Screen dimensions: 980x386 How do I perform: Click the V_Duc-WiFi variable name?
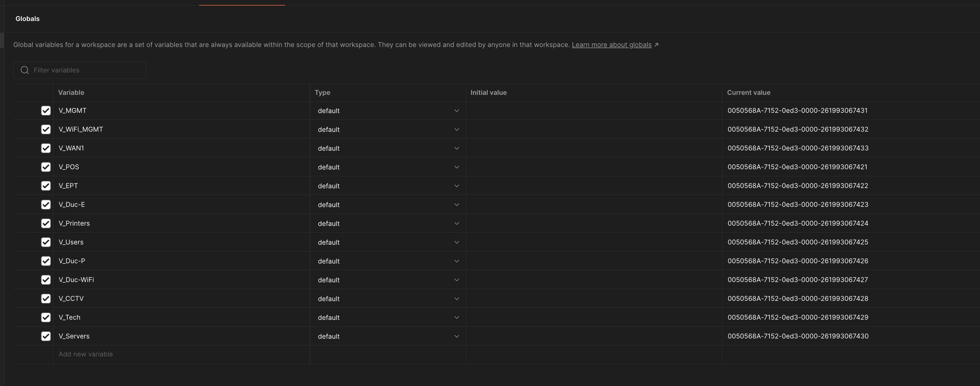click(x=76, y=280)
